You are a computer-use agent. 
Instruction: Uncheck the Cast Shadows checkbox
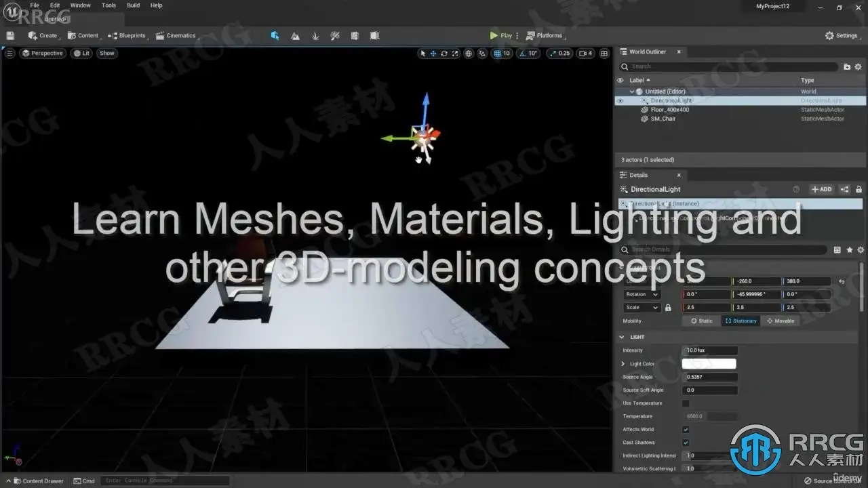coord(686,443)
